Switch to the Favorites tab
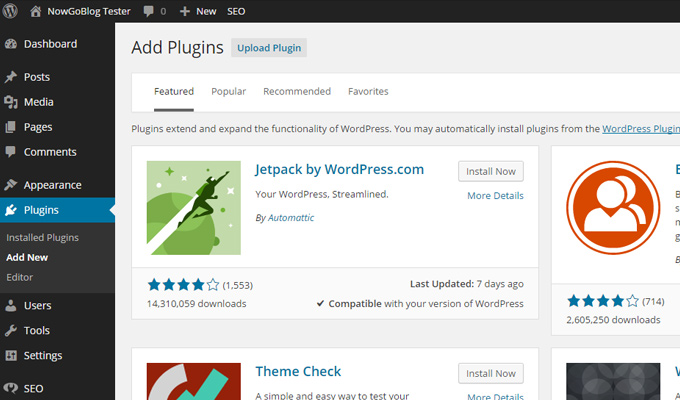The width and height of the screenshot is (680, 400). point(368,92)
